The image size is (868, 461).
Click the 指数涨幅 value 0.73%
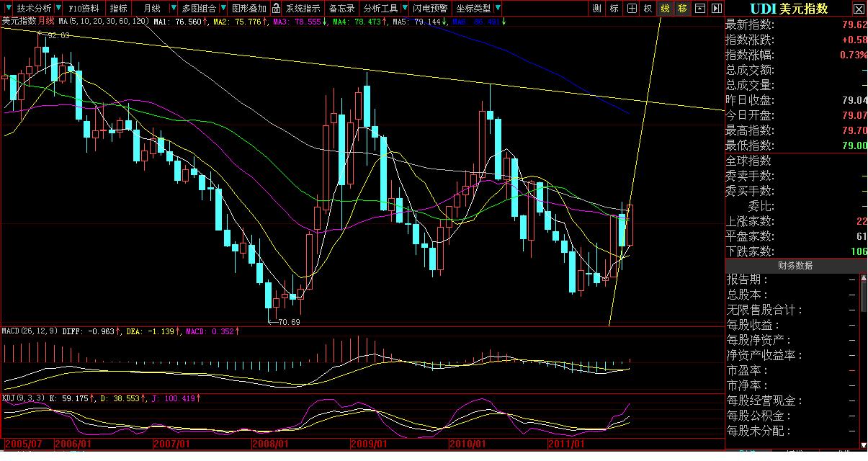click(854, 55)
